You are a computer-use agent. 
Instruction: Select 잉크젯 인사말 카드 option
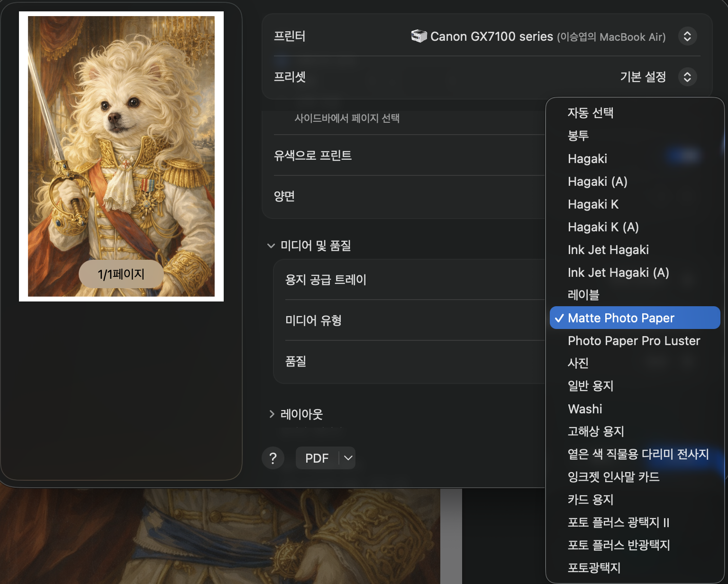pos(635,477)
